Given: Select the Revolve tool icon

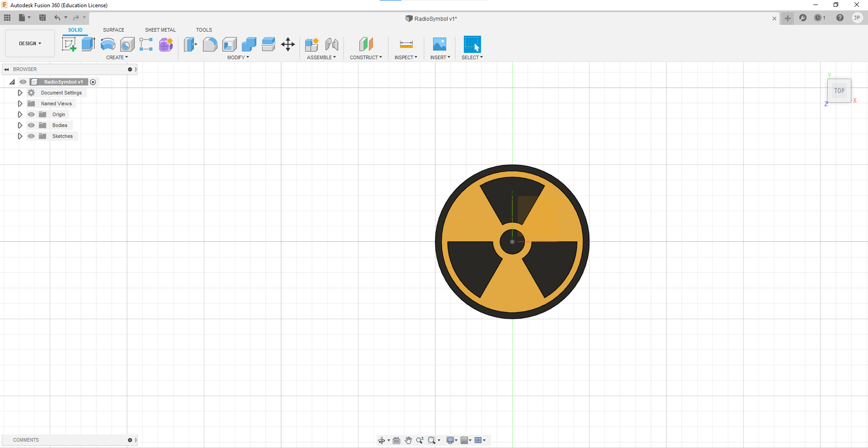Looking at the screenshot, I should tap(108, 44).
